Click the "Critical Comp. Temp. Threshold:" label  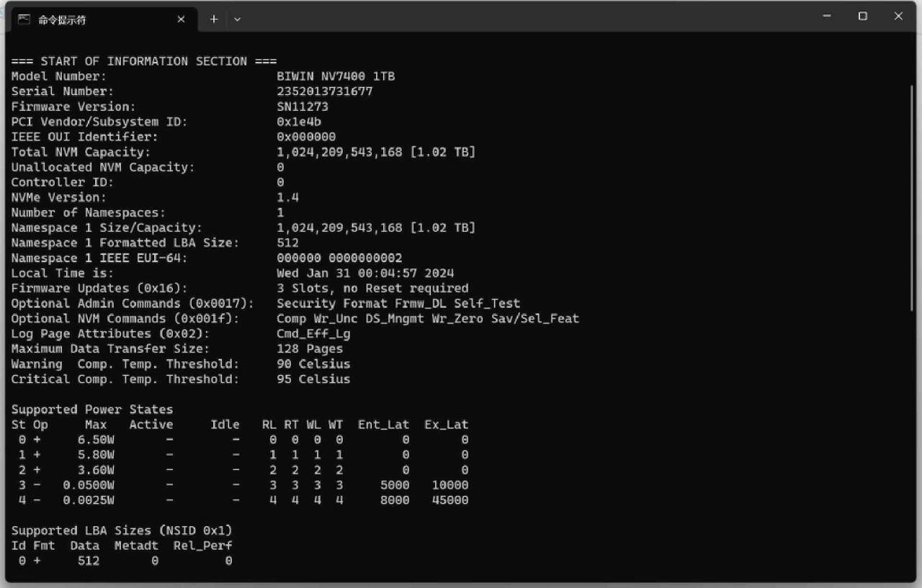coord(125,379)
